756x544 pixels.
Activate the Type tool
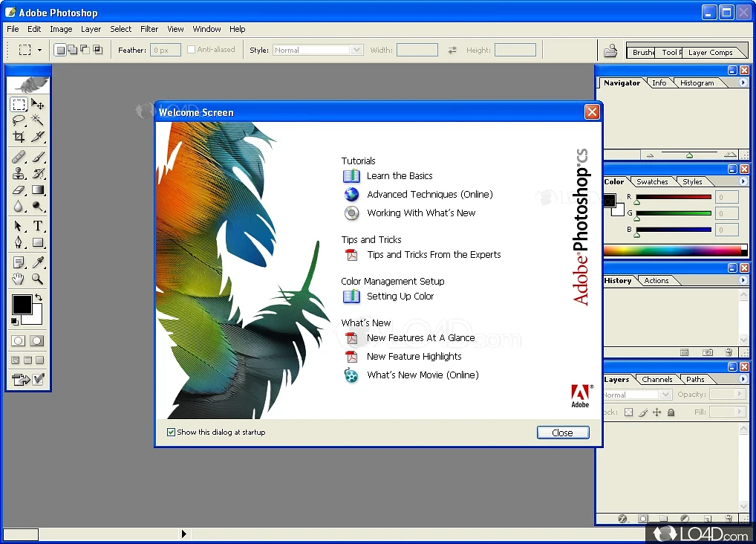tap(39, 226)
